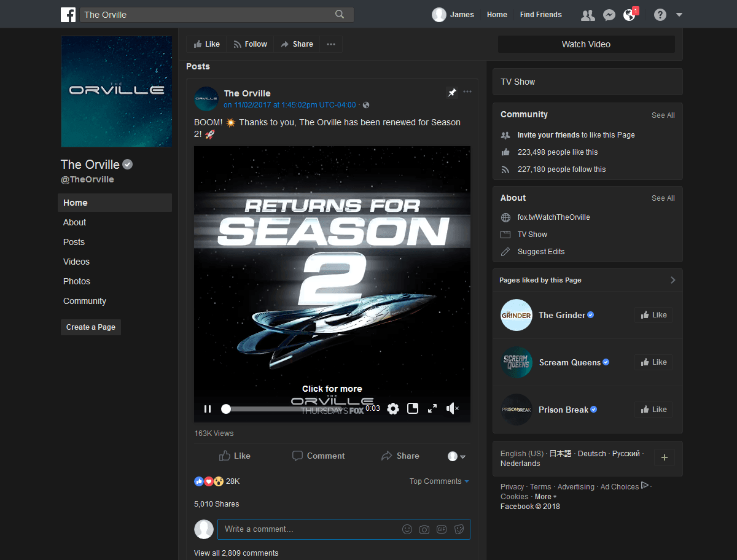
Task: Open Top Comments sort dropdown
Action: [x=439, y=481]
